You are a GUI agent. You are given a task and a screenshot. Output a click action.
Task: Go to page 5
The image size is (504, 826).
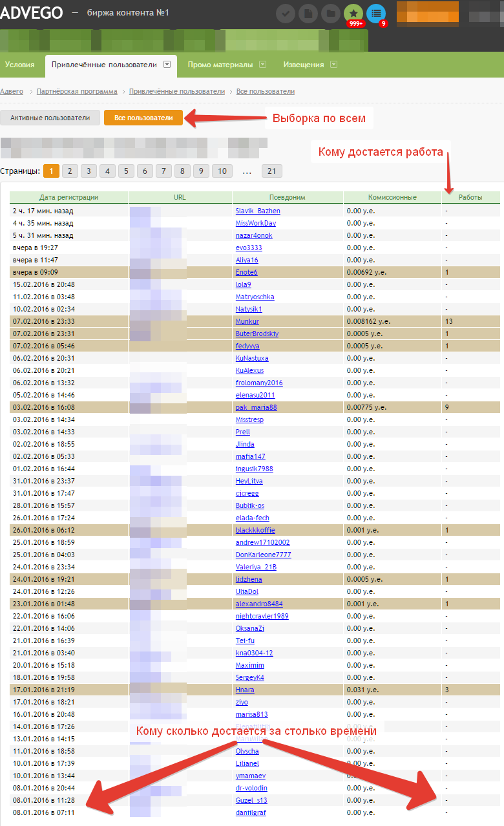(127, 171)
